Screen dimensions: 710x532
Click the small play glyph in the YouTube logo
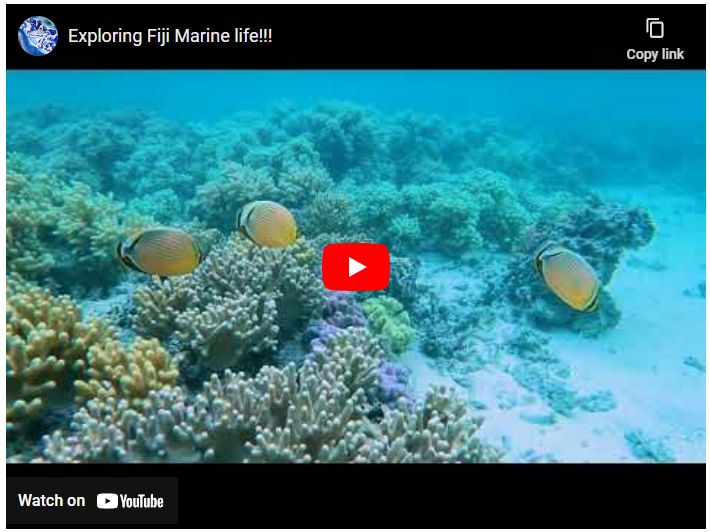[107, 501]
